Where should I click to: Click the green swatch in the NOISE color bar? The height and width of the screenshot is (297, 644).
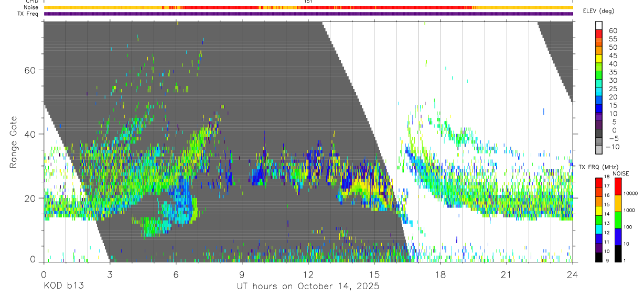point(618,220)
